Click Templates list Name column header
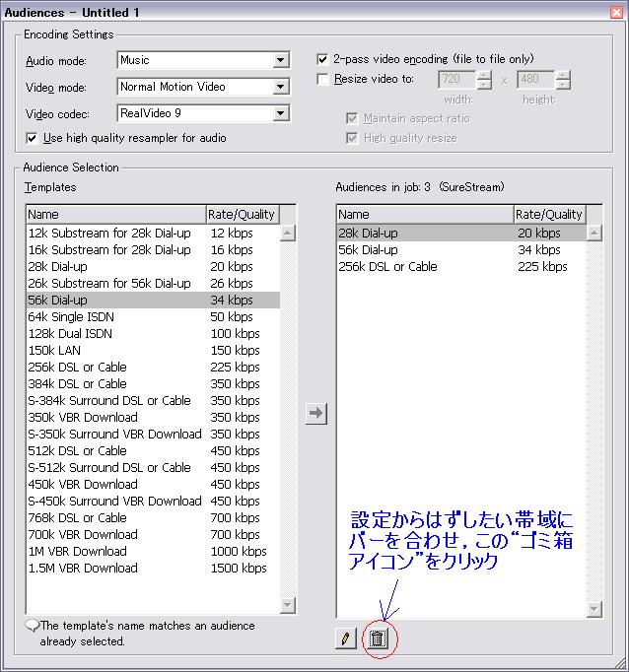This screenshot has width=629, height=672. pos(116,214)
